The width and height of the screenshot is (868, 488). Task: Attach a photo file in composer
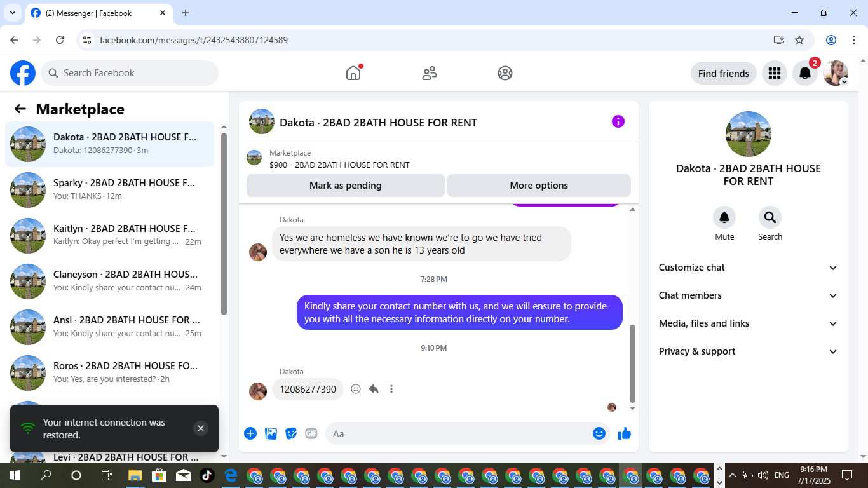click(271, 433)
